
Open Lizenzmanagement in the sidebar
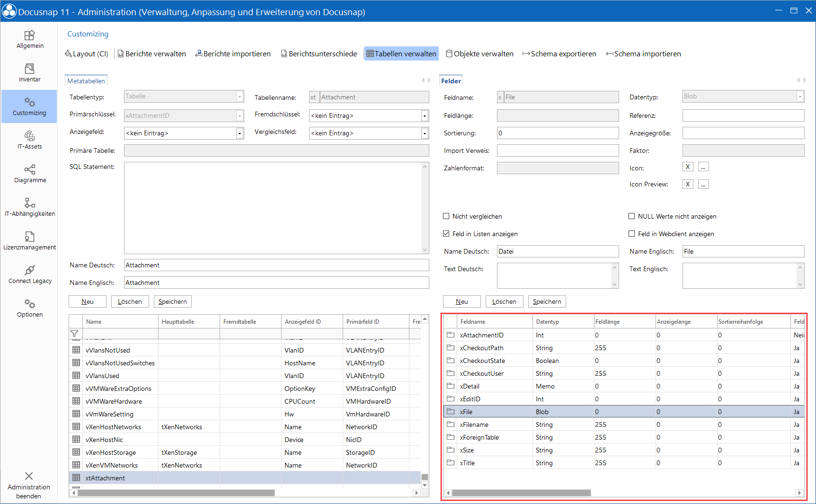29,241
